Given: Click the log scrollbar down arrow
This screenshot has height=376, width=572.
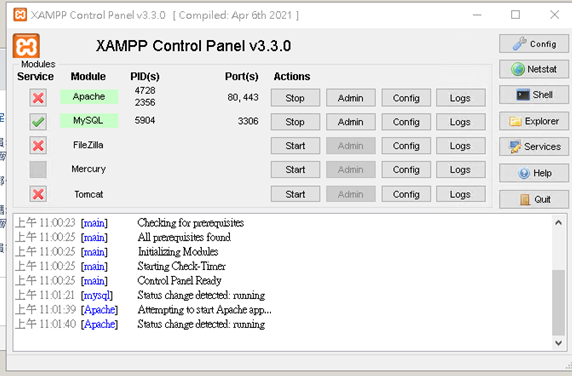Looking at the screenshot, I should 559,342.
